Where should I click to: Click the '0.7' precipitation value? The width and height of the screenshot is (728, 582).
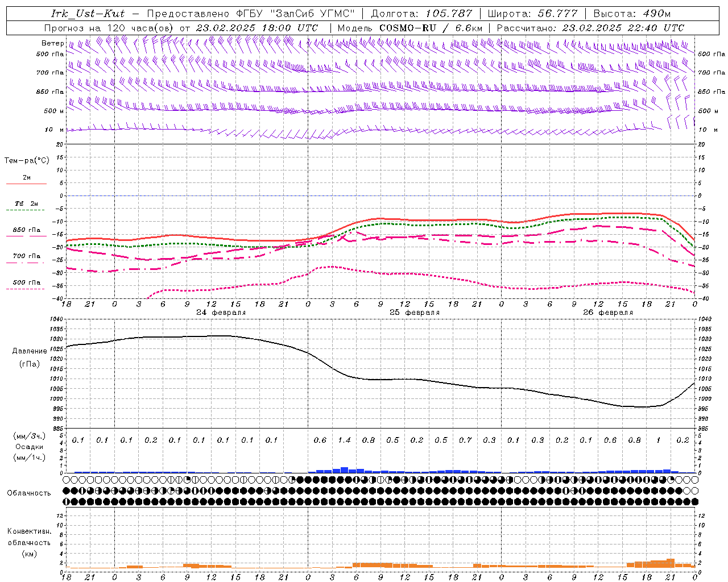pos(465,440)
